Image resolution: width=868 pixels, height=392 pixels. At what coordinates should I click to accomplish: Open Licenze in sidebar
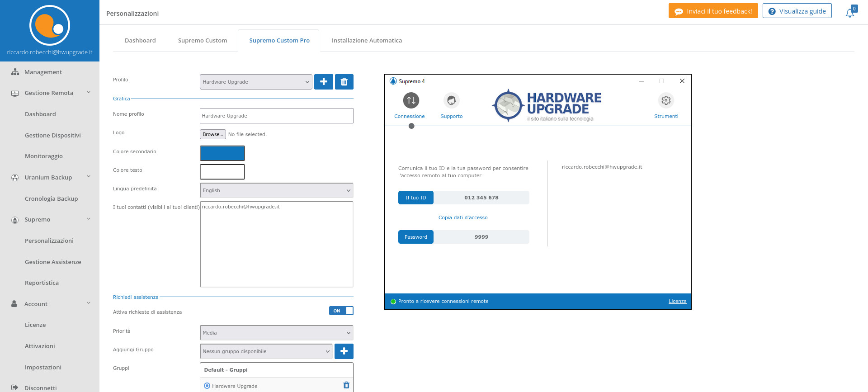click(35, 325)
